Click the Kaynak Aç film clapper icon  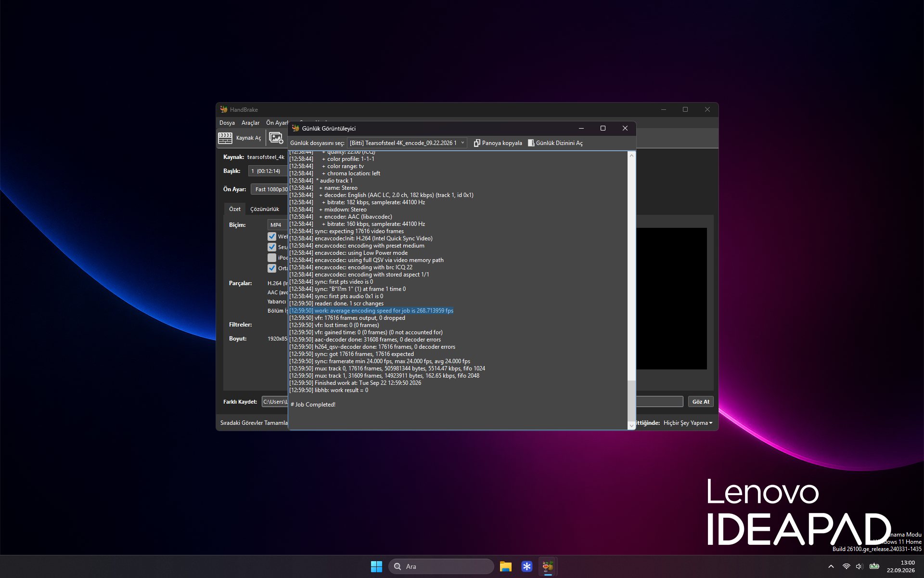coord(225,138)
